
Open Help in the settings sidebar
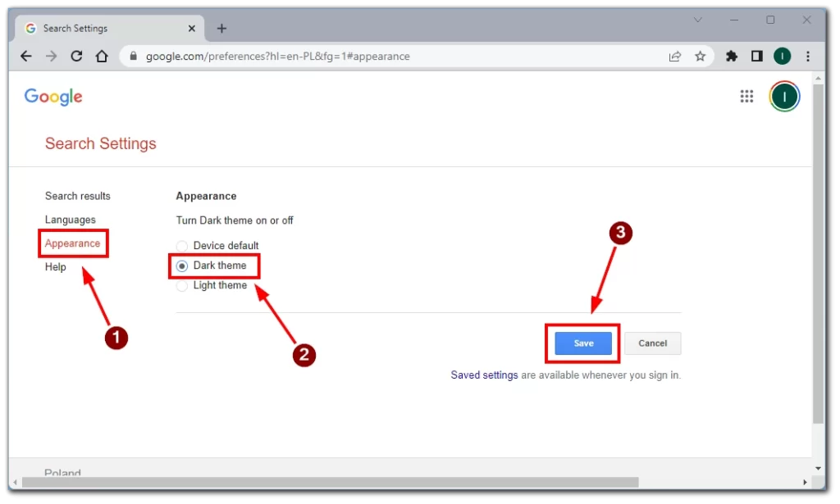tap(55, 267)
